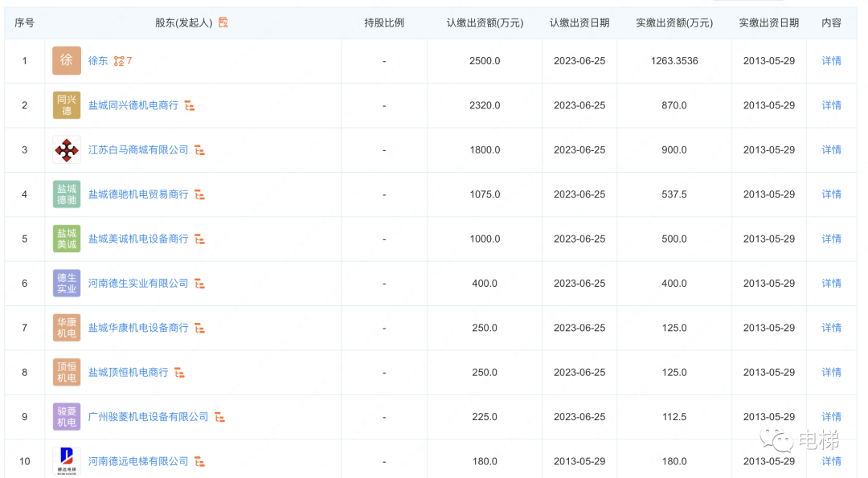Viewport: 868px width, 478px height.
Task: Click structure icon next to 广州骏菱机电设备有限公司
Action: coord(219,417)
